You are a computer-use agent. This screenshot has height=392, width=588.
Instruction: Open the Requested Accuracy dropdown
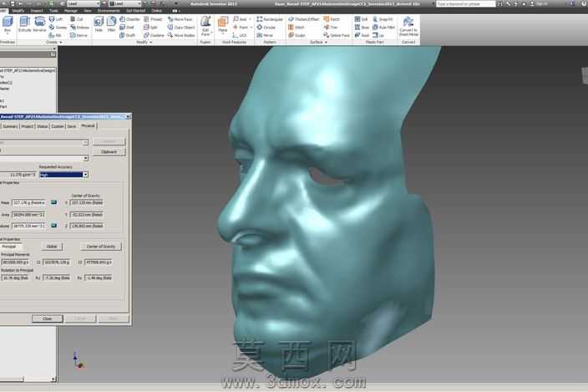[85, 175]
